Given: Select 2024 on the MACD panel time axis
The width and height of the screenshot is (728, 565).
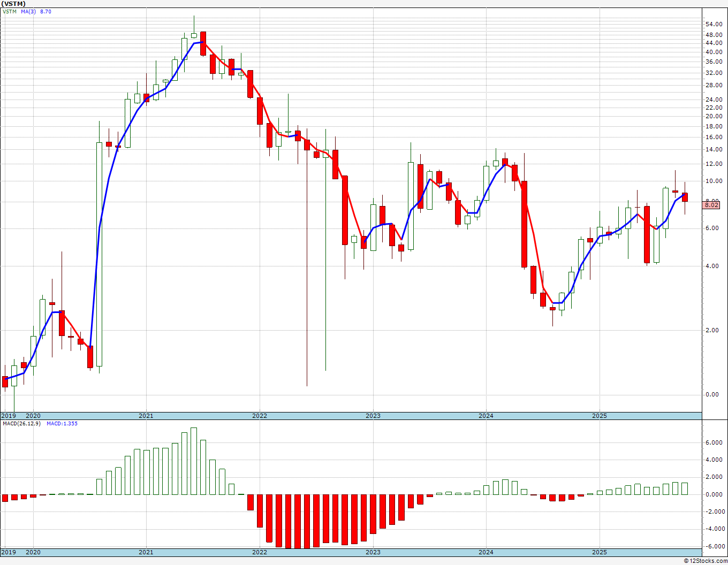Looking at the screenshot, I should (486, 552).
